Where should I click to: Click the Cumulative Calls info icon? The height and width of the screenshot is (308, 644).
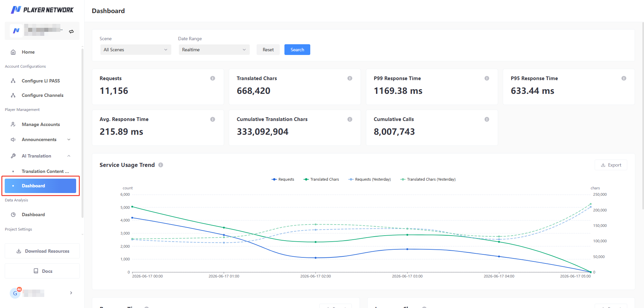(487, 119)
